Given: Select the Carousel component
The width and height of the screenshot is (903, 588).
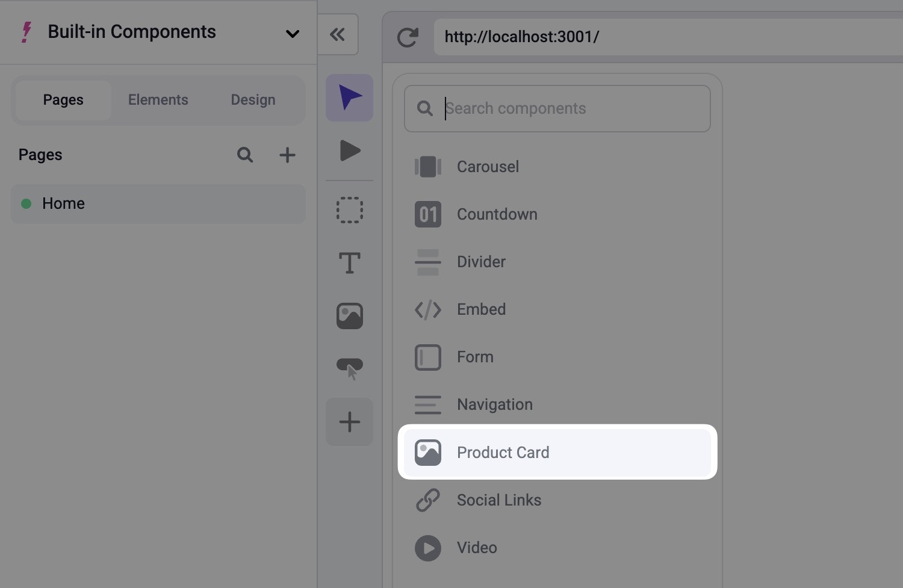Looking at the screenshot, I should pos(488,167).
